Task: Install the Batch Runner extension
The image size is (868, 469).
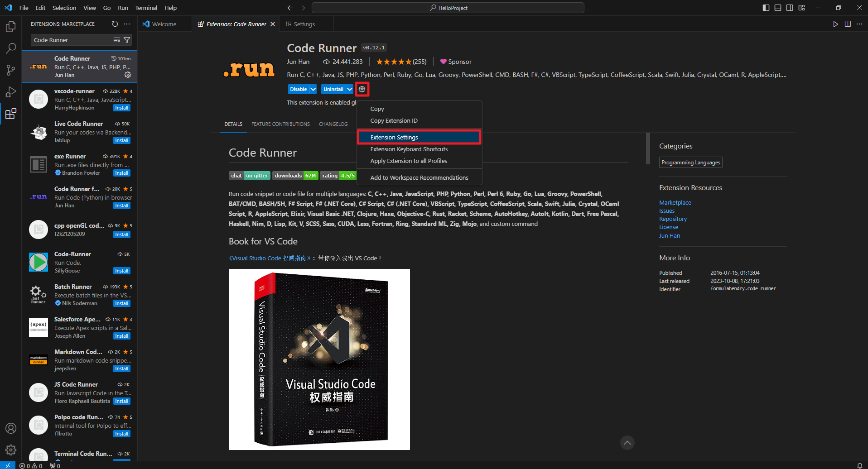Action: (122, 303)
